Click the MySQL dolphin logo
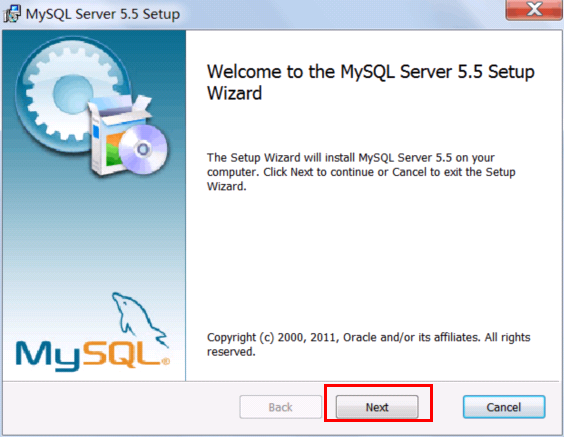The image size is (564, 437). pyautogui.click(x=93, y=332)
